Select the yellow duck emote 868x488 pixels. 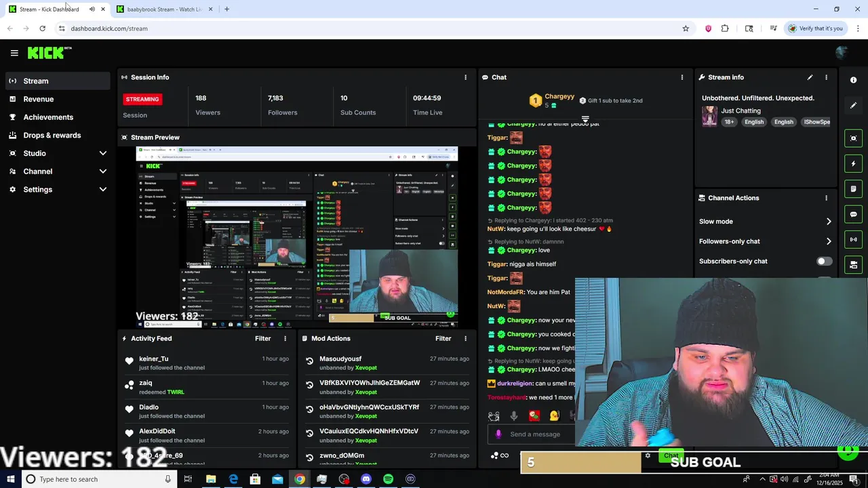tap(554, 416)
